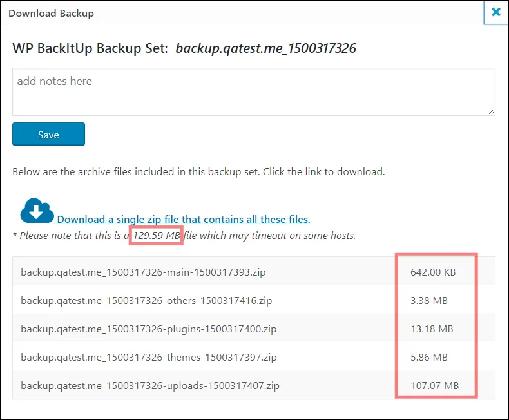509x420 pixels.
Task: Click the 13.18 MB size value
Action: (432, 329)
